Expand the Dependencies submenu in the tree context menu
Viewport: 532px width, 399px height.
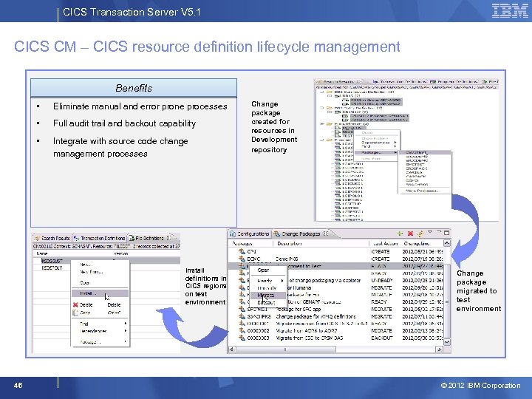point(395,143)
